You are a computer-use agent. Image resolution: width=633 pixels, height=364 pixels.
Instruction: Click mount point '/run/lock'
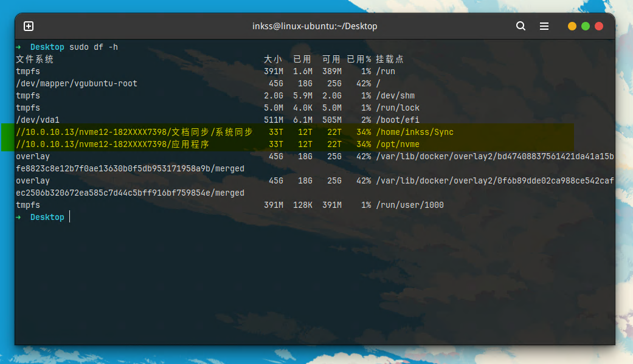pos(398,108)
